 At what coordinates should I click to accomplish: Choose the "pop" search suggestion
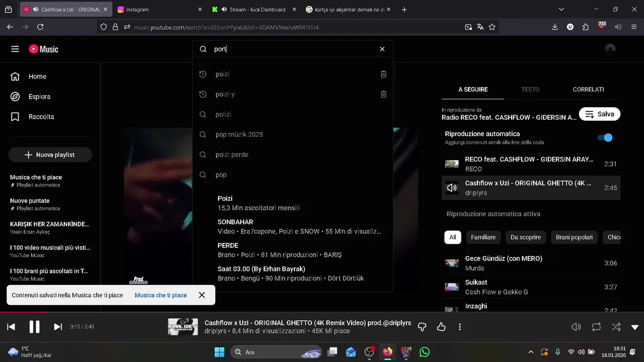[x=293, y=174]
